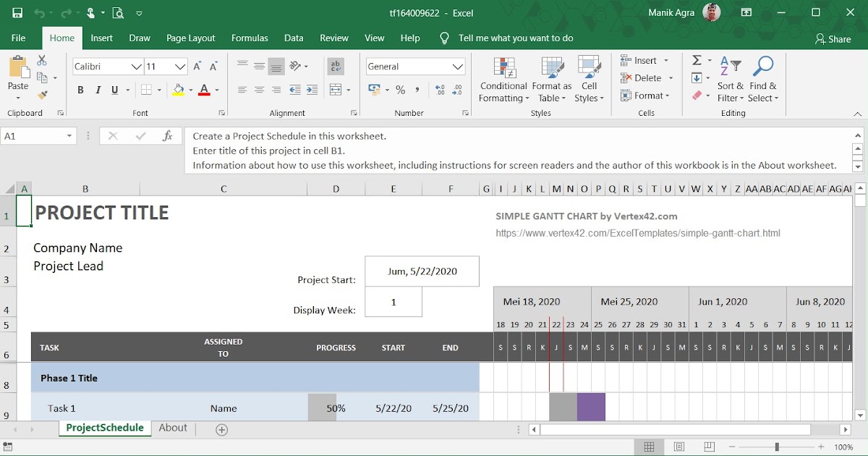Click the Display Week value cell

tap(393, 302)
